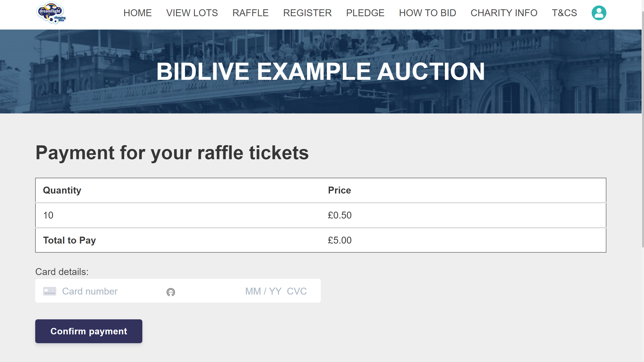Go to the HOME page
The width and height of the screenshot is (644, 362).
138,13
